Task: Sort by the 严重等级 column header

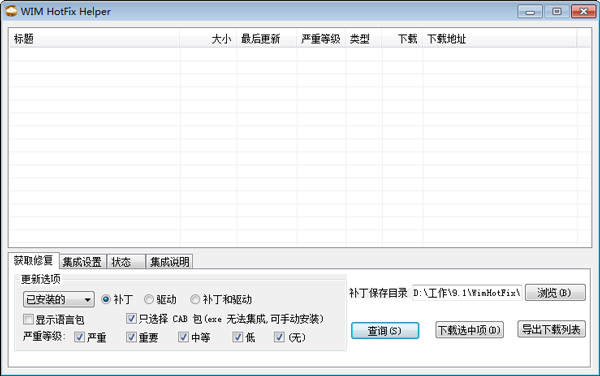Action: click(x=321, y=39)
